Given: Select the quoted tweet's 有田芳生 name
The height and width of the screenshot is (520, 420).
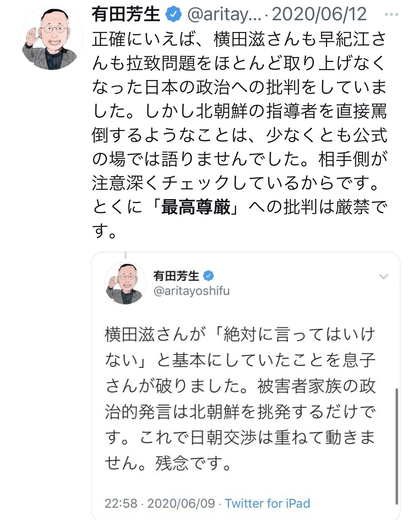Looking at the screenshot, I should (176, 276).
